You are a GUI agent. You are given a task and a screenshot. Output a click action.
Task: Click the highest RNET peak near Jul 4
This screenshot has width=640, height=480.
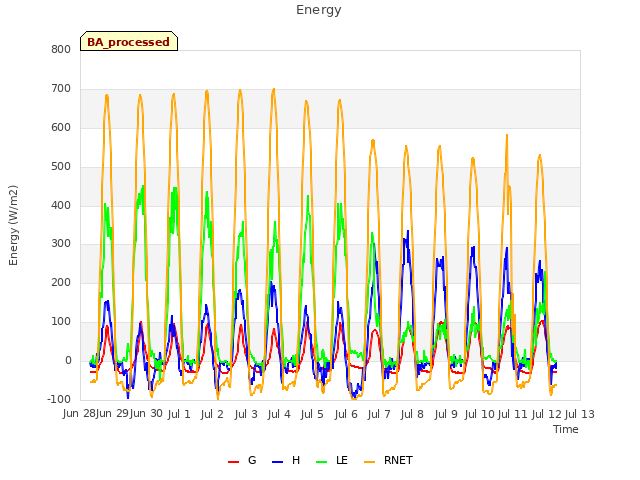point(273,89)
